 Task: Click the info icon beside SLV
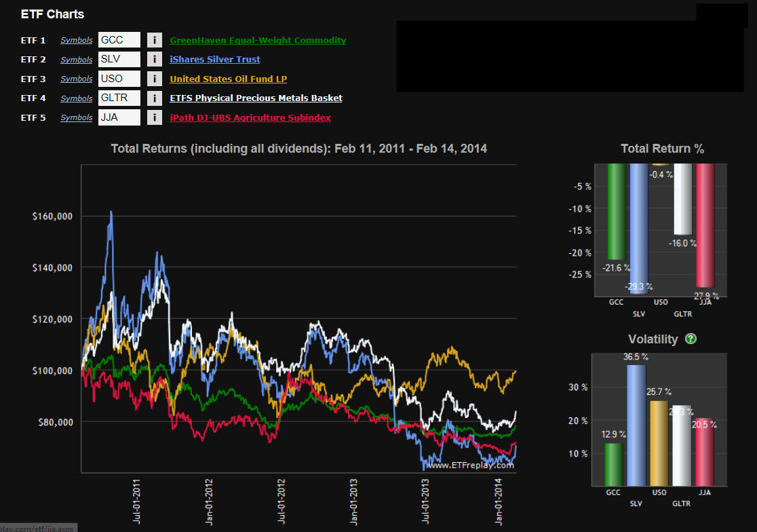coord(155,60)
